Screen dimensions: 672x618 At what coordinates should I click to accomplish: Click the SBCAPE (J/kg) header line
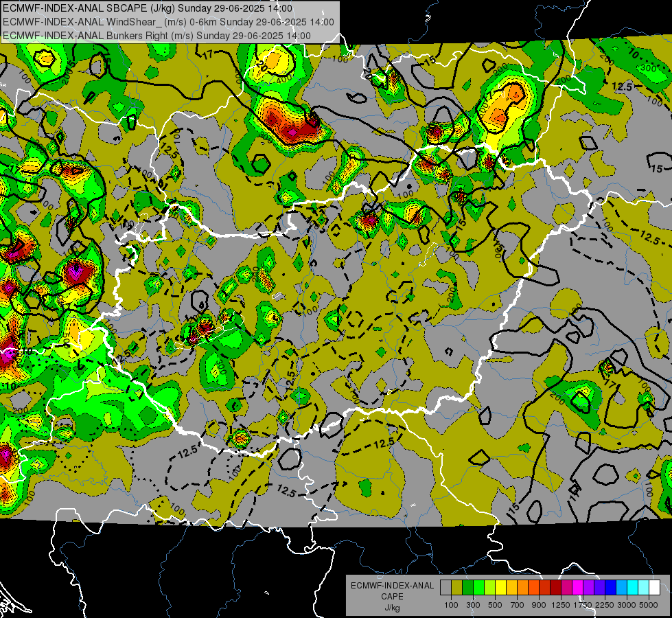148,8
